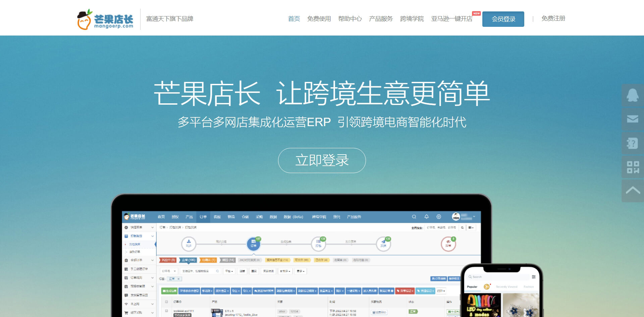The width and height of the screenshot is (644, 317).
Task: Open 亚马逊一键开店 in the top navigation
Action: [452, 19]
